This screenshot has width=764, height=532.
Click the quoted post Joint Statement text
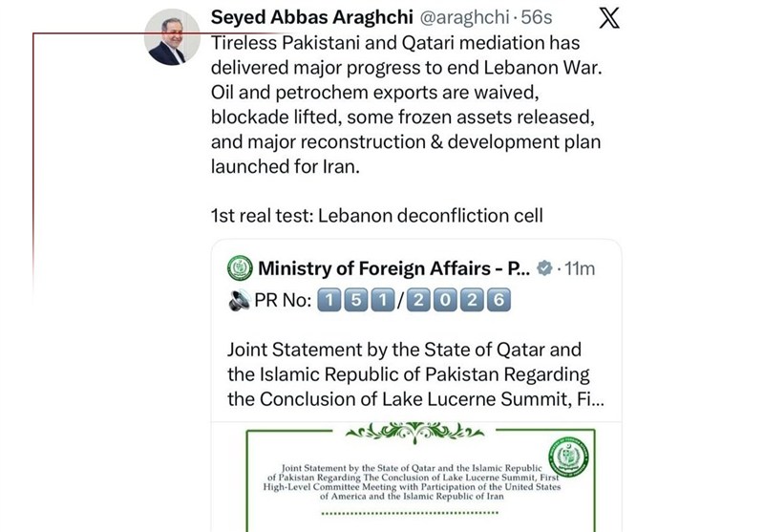pyautogui.click(x=415, y=374)
